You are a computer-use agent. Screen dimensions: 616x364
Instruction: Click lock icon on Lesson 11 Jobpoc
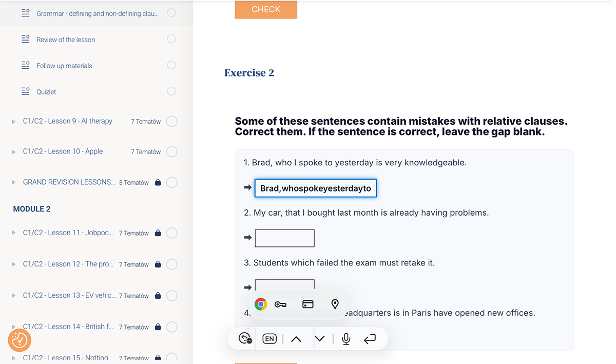click(x=158, y=233)
